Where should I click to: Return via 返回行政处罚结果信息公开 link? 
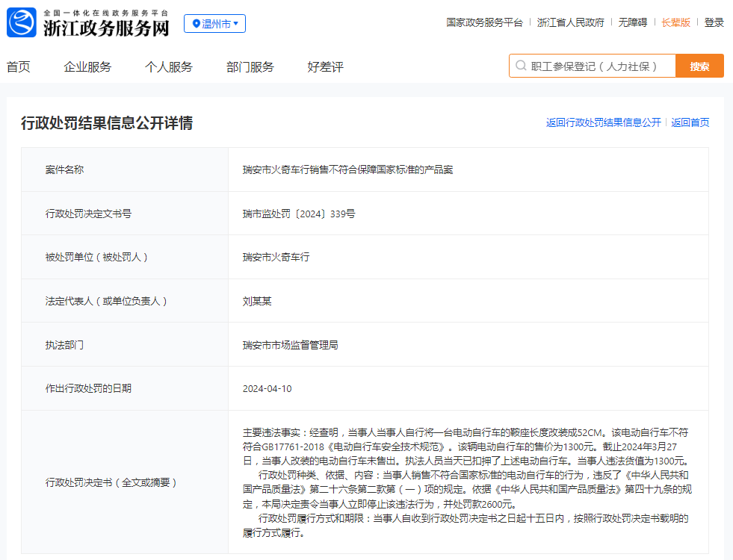click(603, 122)
